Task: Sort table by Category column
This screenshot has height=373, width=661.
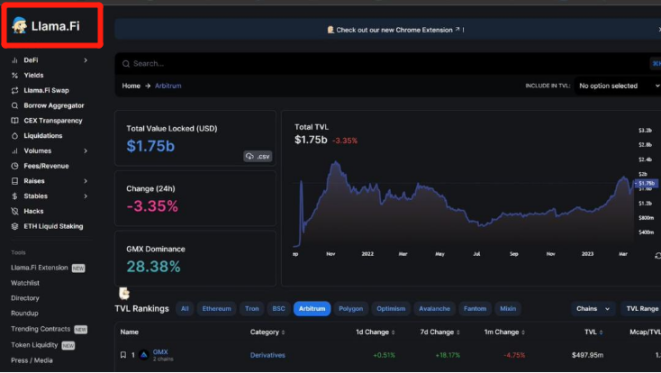Action: click(267, 333)
